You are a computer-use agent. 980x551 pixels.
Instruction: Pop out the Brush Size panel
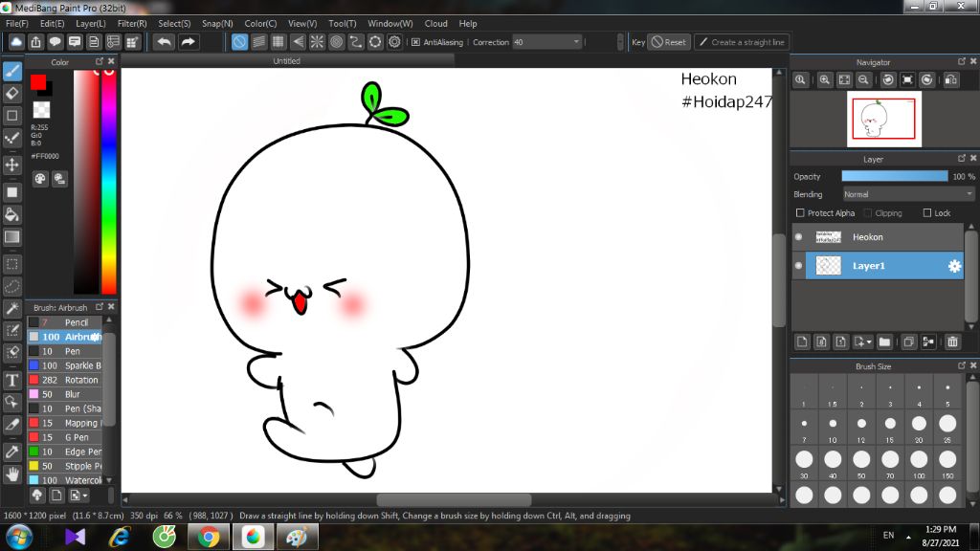[x=961, y=365]
